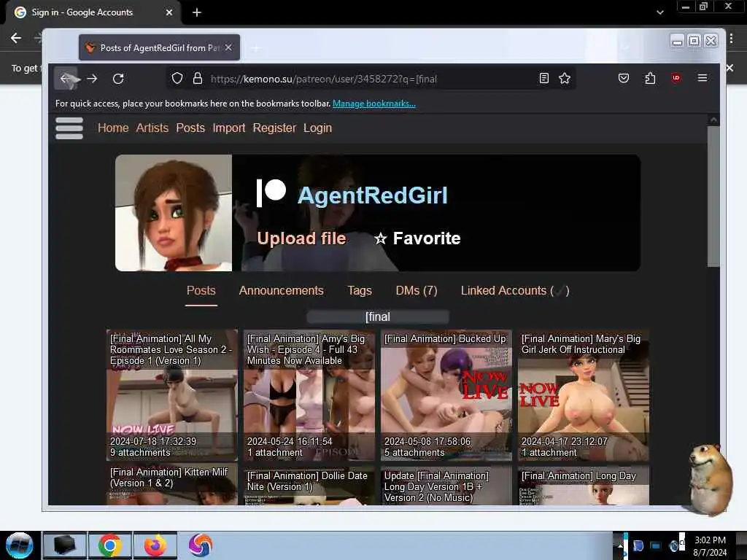Open the [Final Animation] Long Day post
The width and height of the screenshot is (747, 560).
583,486
